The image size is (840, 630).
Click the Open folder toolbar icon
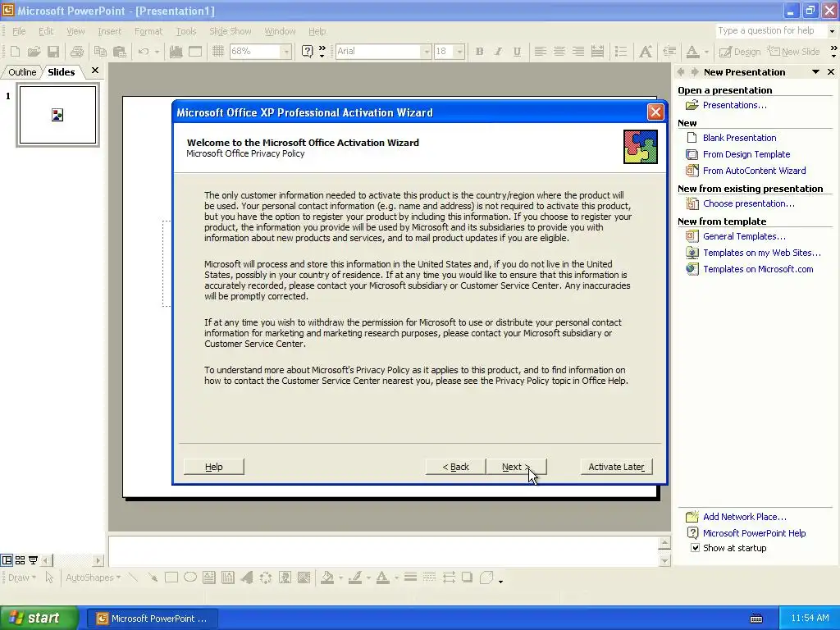[x=34, y=52]
